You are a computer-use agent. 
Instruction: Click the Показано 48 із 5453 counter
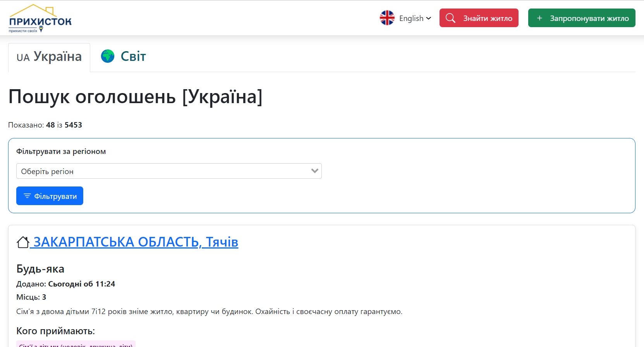(x=45, y=125)
